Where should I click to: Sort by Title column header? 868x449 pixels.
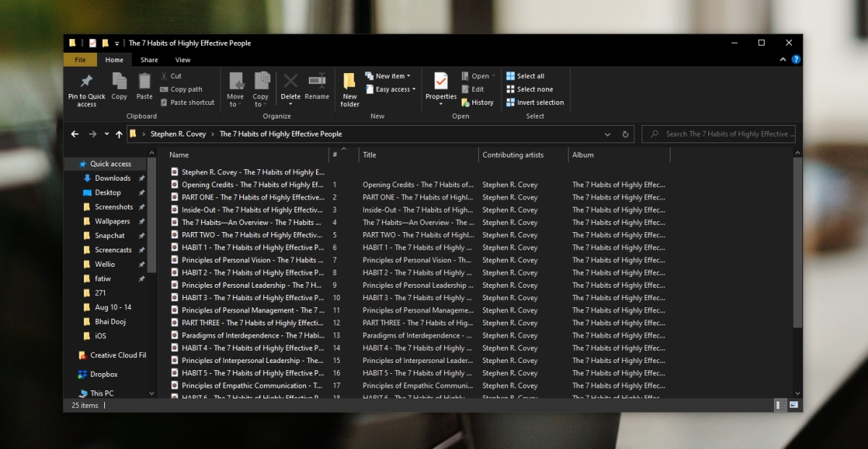click(420, 155)
